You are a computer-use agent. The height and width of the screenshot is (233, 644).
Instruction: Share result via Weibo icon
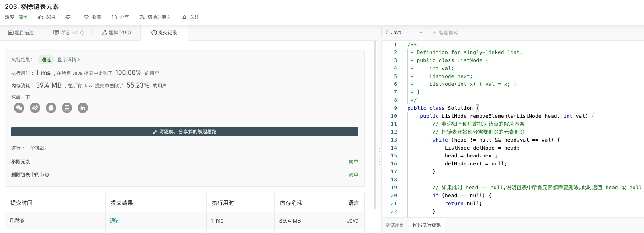tap(35, 108)
